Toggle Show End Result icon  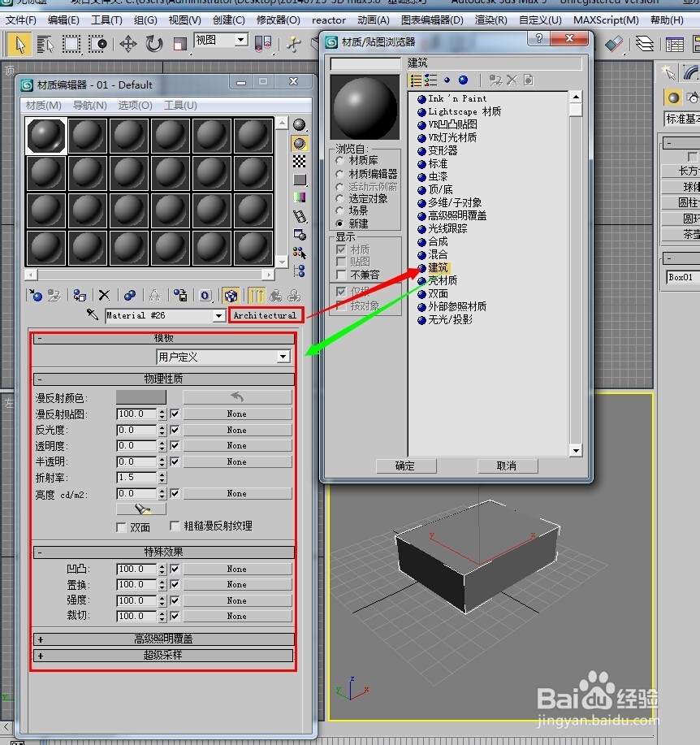257,296
